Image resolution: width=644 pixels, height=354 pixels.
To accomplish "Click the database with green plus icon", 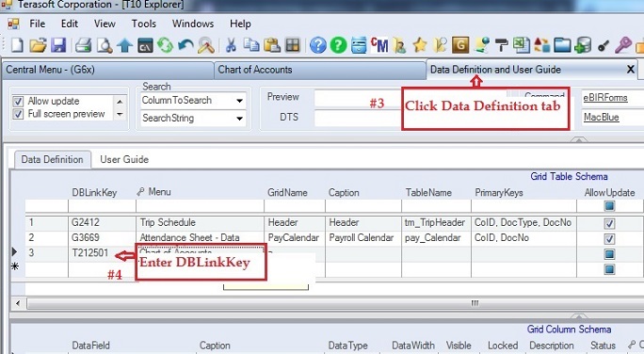I will click(583, 45).
